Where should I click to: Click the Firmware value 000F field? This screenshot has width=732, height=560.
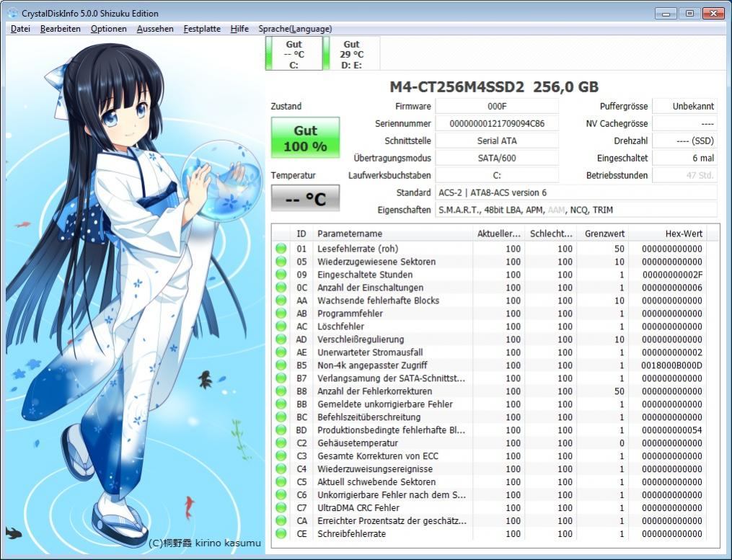497,107
